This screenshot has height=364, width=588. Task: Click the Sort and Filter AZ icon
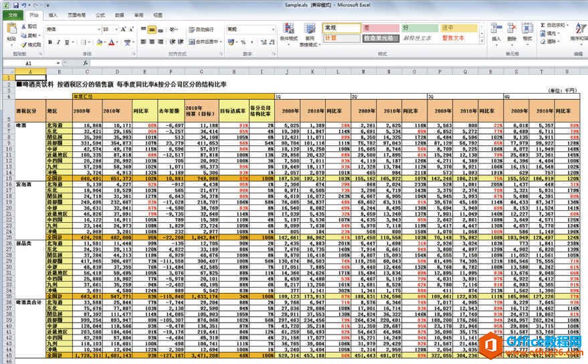581,29
